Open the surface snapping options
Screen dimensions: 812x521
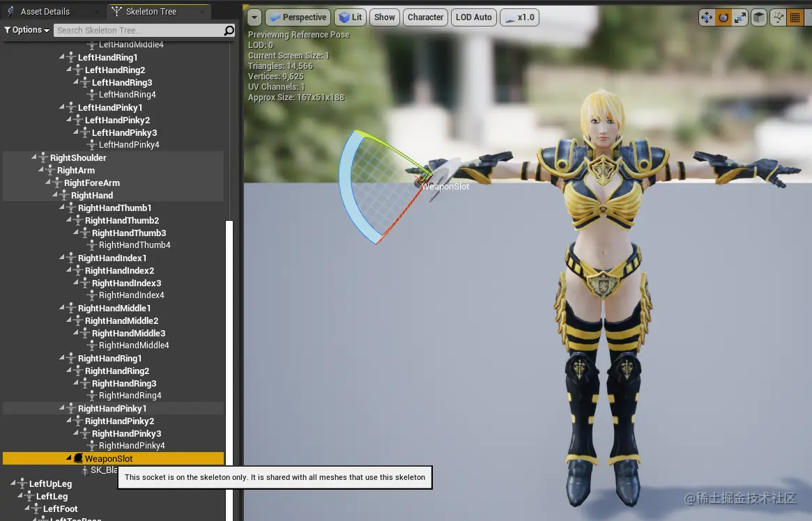coord(778,17)
